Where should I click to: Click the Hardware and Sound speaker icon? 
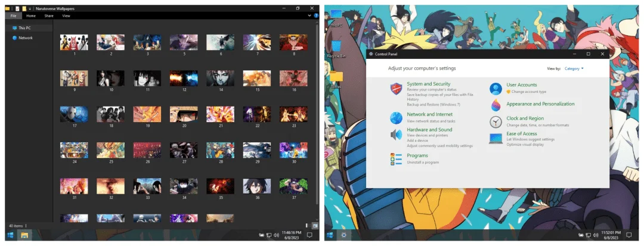point(396,135)
